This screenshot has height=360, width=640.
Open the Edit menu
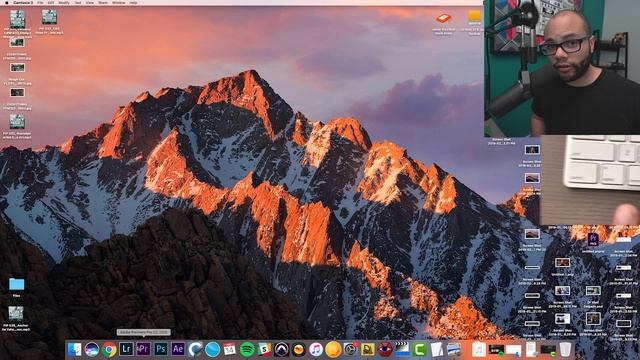click(x=51, y=2)
